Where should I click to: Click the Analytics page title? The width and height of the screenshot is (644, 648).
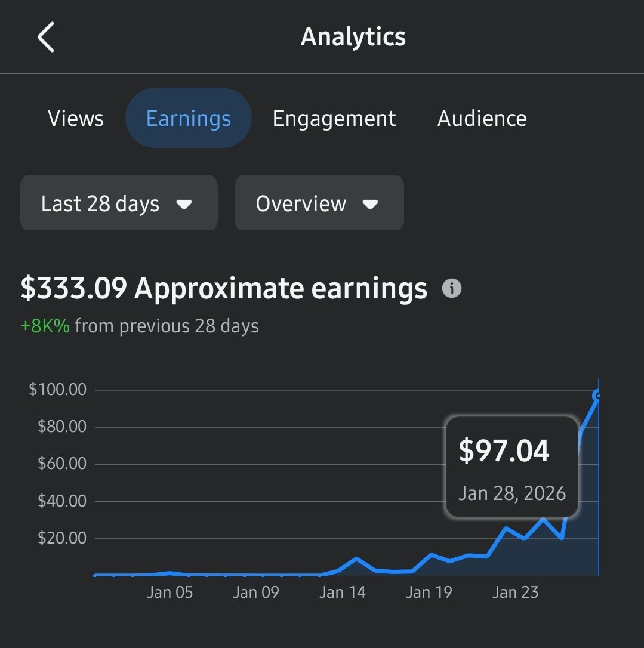tap(353, 37)
